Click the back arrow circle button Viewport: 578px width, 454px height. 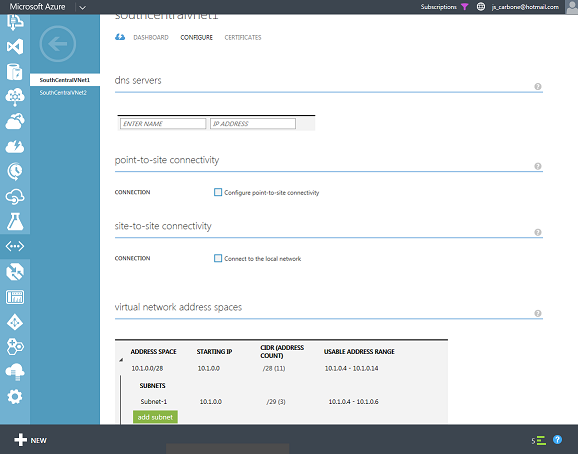(58, 44)
